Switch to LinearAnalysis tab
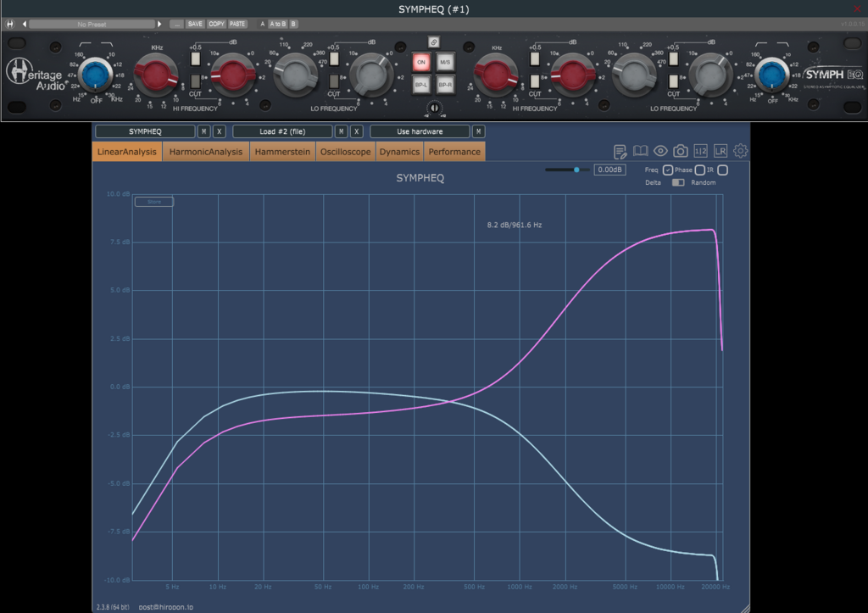This screenshot has height=613, width=868. 127,152
